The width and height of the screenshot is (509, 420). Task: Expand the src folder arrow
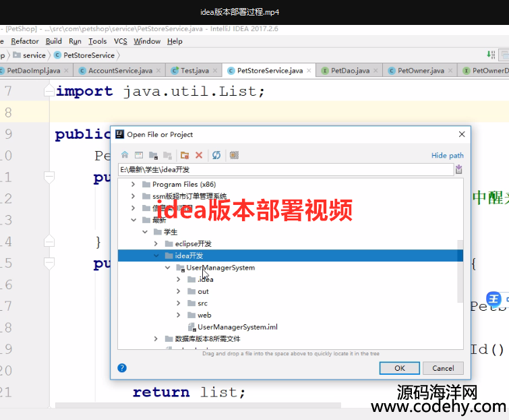click(x=179, y=303)
